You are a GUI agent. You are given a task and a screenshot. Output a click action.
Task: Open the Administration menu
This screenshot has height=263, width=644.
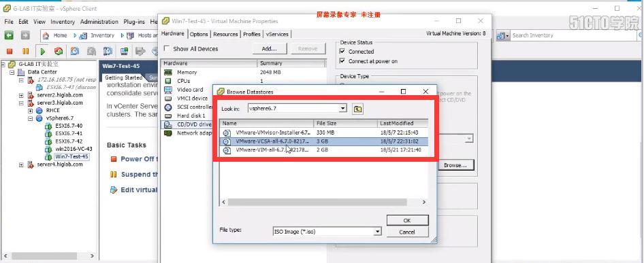pyautogui.click(x=99, y=22)
